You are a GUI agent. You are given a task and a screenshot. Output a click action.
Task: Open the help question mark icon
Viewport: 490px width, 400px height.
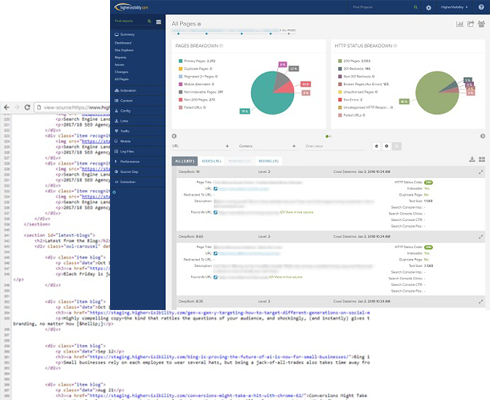point(481,7)
